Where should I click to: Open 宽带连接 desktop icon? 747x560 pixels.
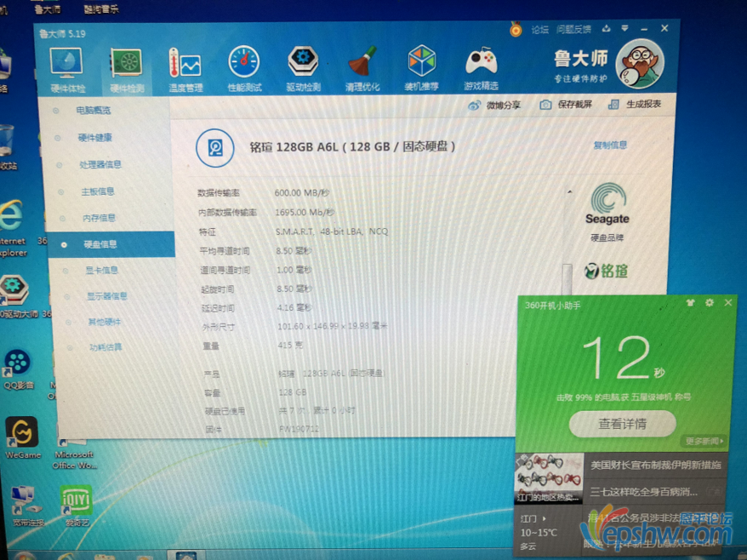click(26, 506)
